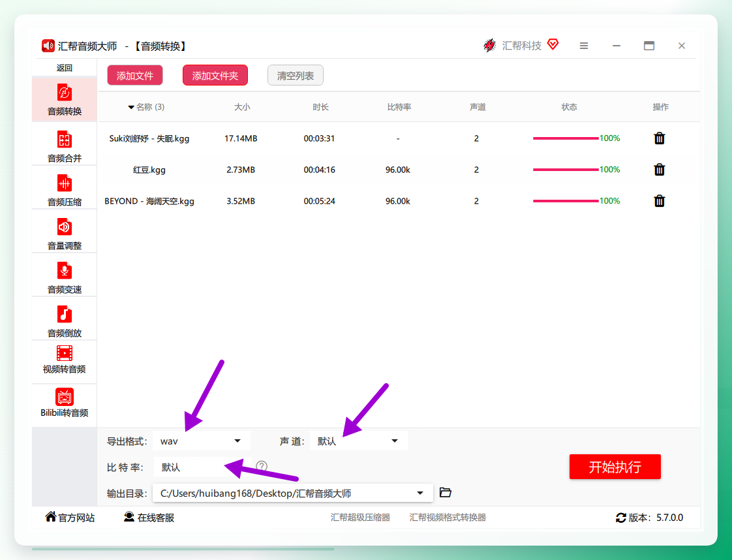Delete the BEYOND - 海阔天空.kgg row
The height and width of the screenshot is (560, 732).
(659, 201)
